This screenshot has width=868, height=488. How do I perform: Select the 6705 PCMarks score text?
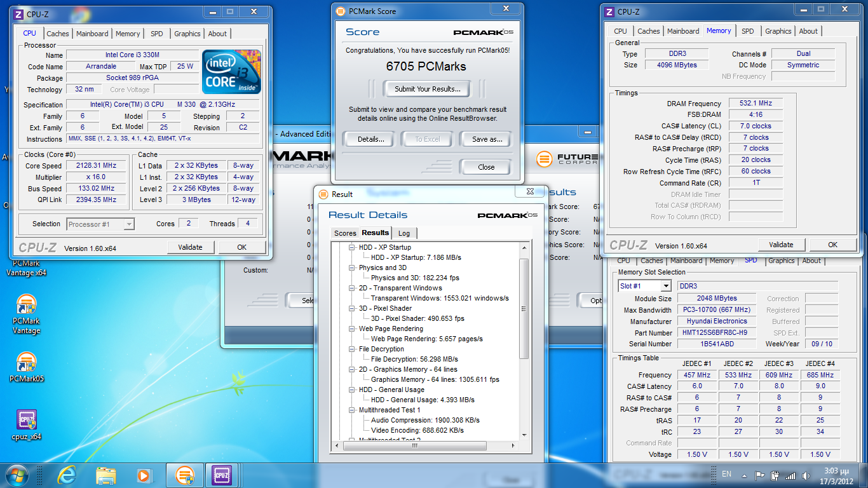click(426, 66)
